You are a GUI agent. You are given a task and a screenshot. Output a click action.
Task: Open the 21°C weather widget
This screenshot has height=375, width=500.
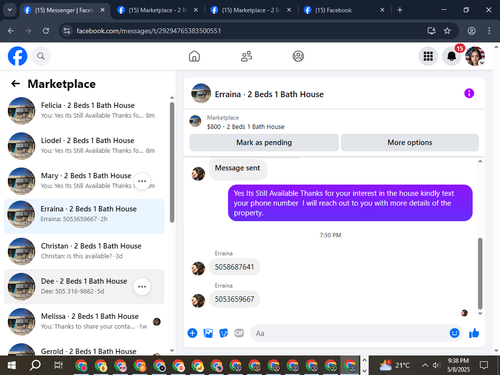click(x=395, y=365)
